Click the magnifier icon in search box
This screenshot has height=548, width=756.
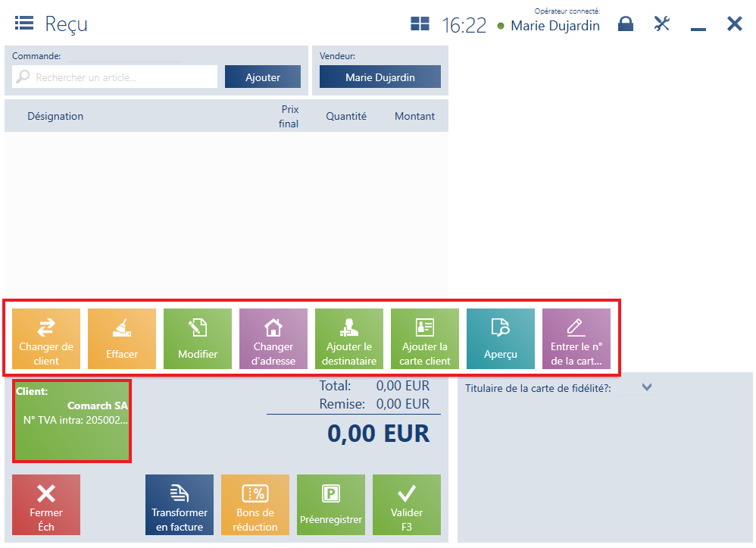point(23,77)
